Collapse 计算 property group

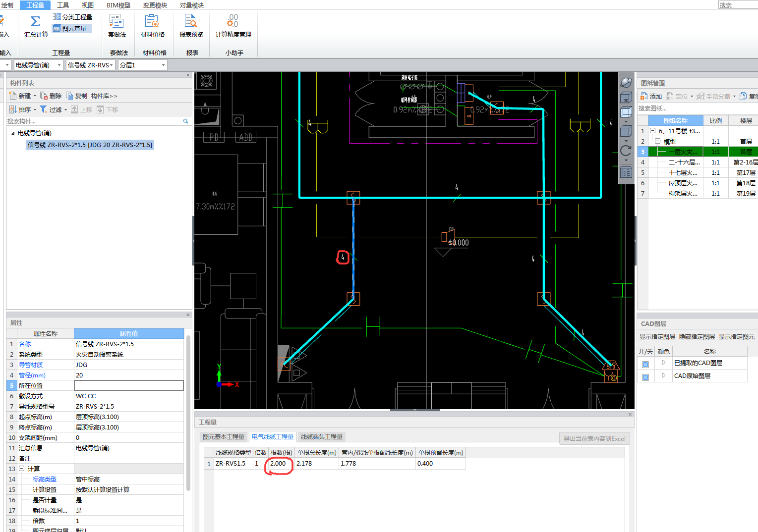pyautogui.click(x=21, y=469)
